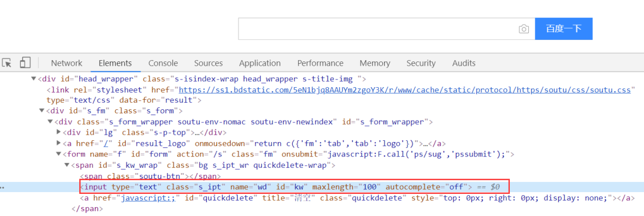Select the link rel="stylesheet" row

coord(341,90)
